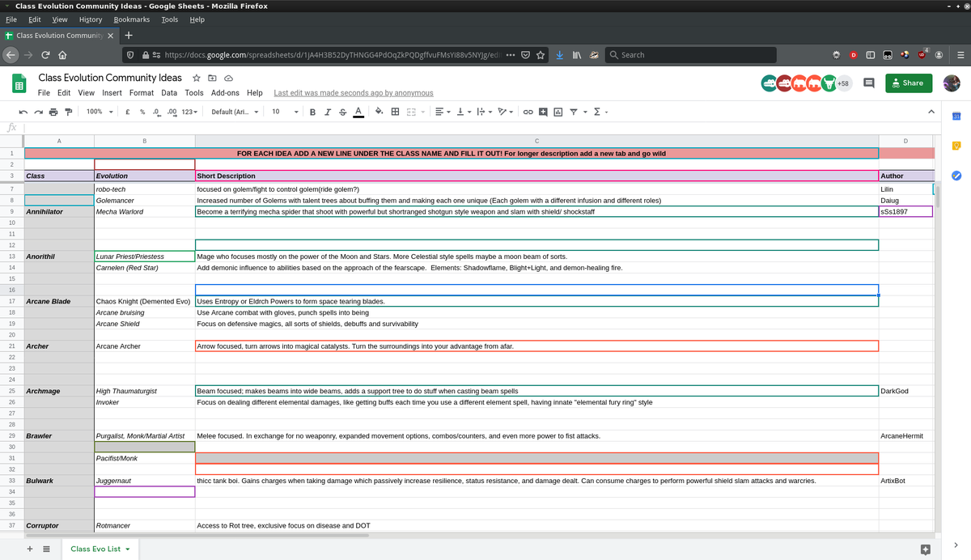971x560 pixels.
Task: Toggle bold formatting
Action: pyautogui.click(x=313, y=112)
